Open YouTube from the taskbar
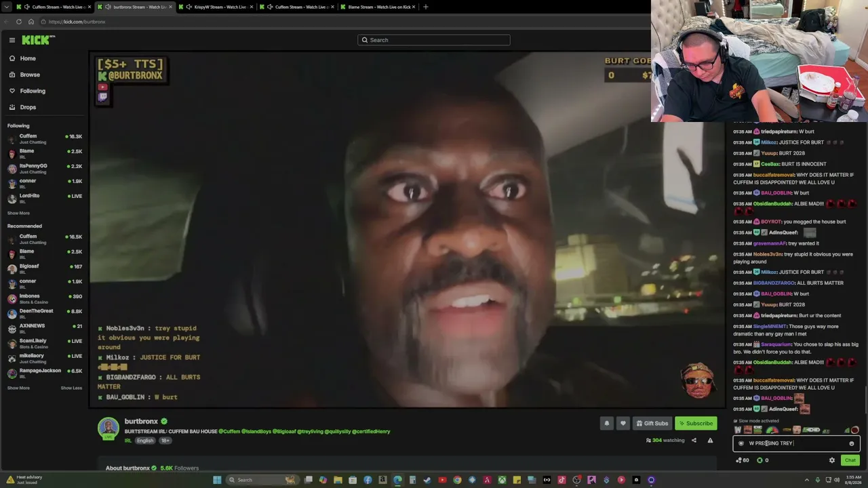This screenshot has height=488, width=868. click(442, 480)
